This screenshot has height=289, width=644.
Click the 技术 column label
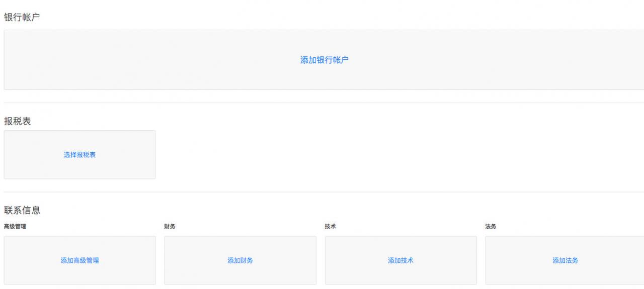click(x=330, y=227)
